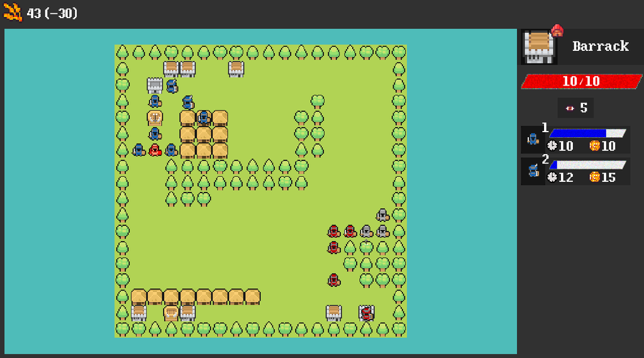Screen dimensions: 644x358
Task: Click the red 10/10 health bar
Action: coord(581,81)
